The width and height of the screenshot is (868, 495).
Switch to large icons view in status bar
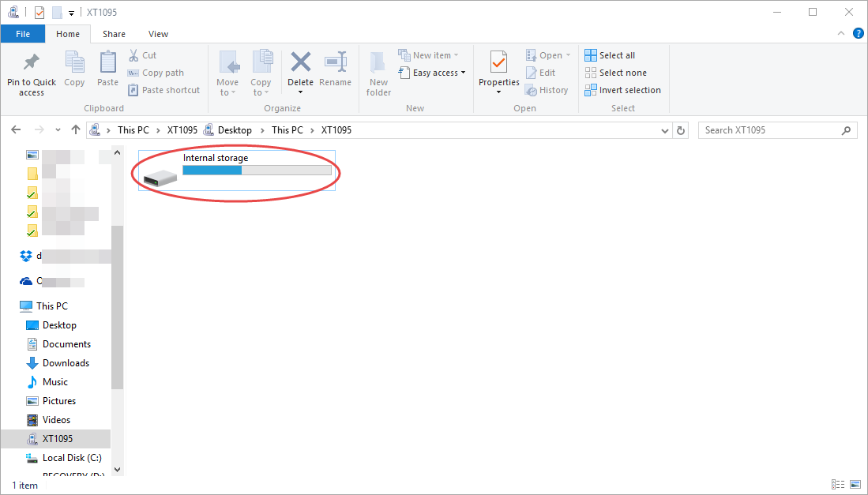click(x=855, y=484)
